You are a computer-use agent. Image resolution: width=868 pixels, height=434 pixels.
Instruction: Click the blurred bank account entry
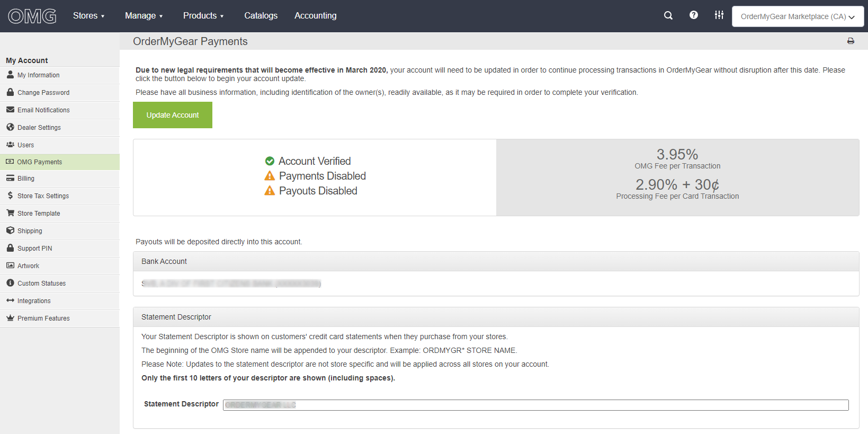click(x=231, y=284)
